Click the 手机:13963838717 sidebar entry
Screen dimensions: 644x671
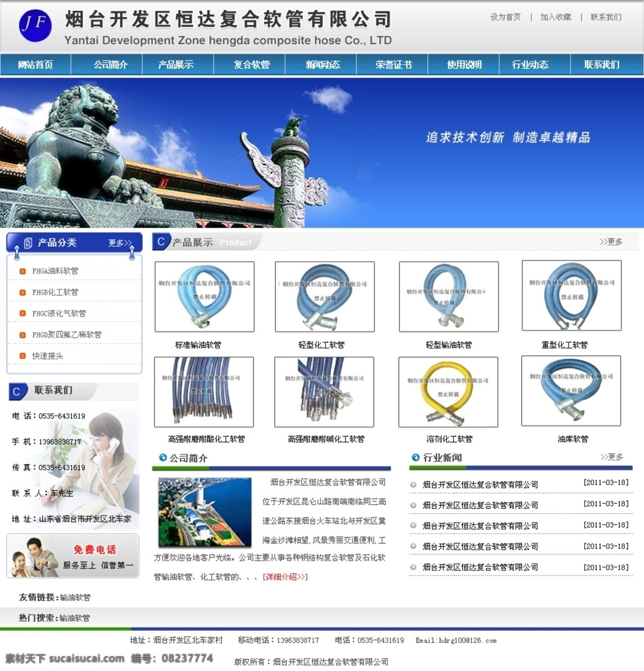(47, 442)
